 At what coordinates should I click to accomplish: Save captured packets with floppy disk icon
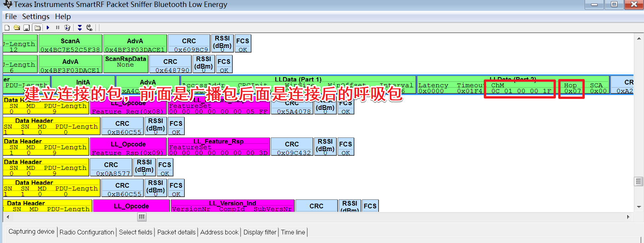pos(27,28)
